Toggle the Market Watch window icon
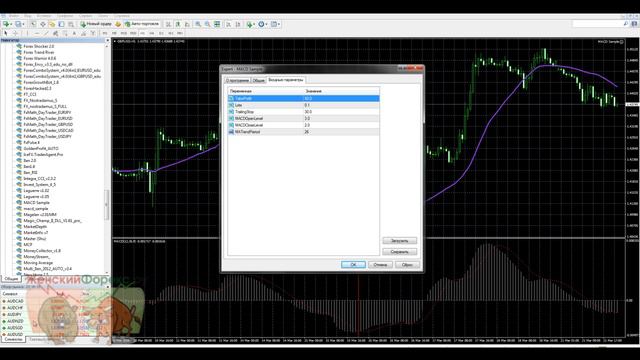Screen dimensions: 640x360 33,24
